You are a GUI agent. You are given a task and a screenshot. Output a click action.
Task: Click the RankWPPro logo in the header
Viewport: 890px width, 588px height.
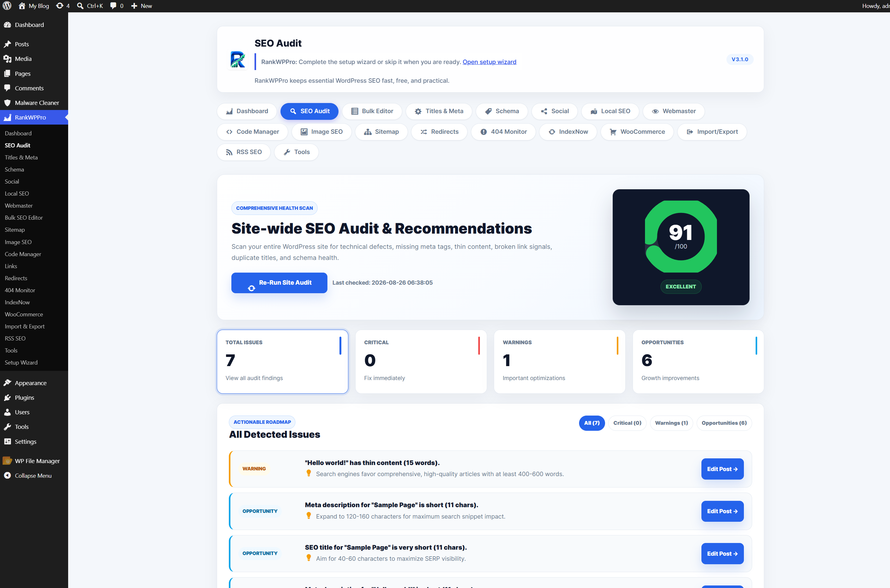pyautogui.click(x=238, y=60)
